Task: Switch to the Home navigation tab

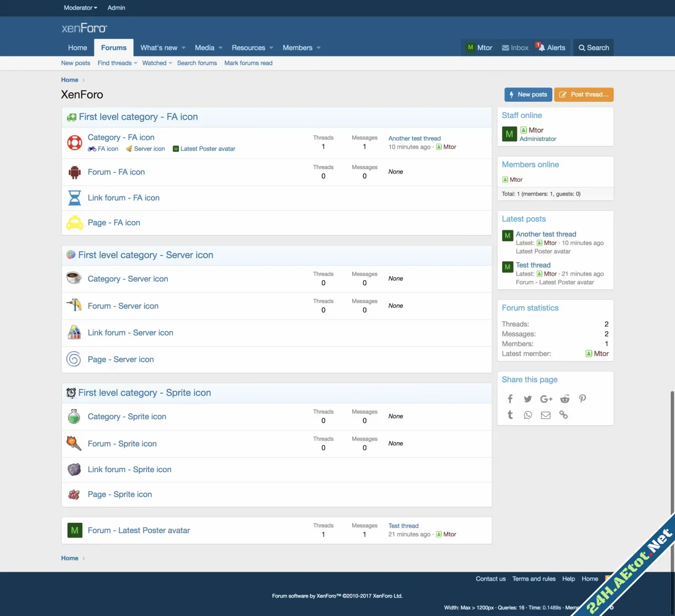Action: (x=78, y=48)
